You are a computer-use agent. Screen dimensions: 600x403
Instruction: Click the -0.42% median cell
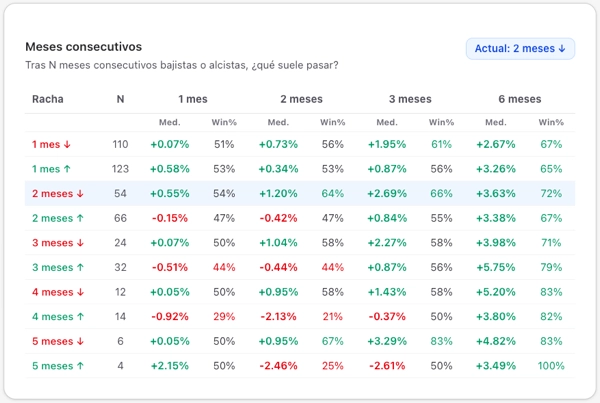(x=278, y=218)
